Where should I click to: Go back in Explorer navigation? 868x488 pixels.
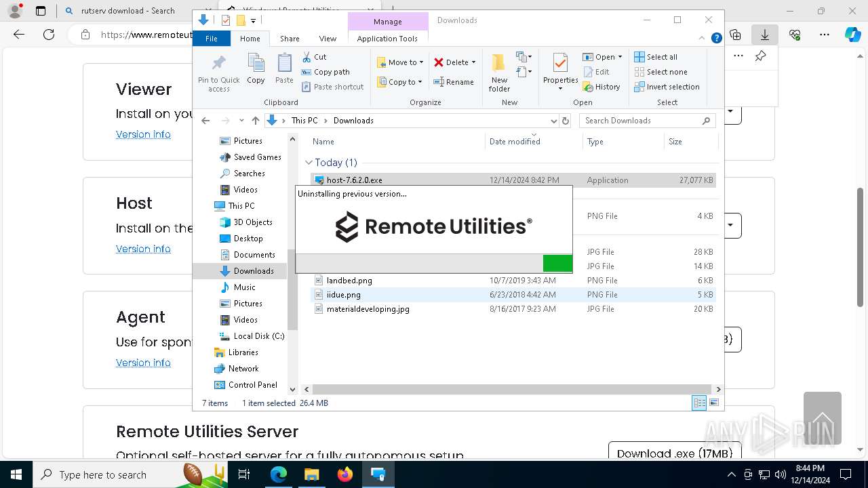pos(205,121)
